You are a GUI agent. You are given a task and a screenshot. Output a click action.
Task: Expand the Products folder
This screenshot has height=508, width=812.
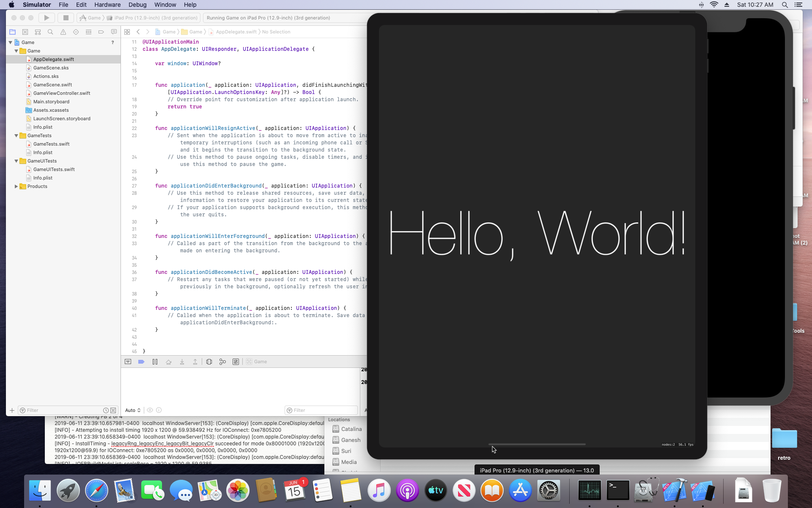pos(16,186)
